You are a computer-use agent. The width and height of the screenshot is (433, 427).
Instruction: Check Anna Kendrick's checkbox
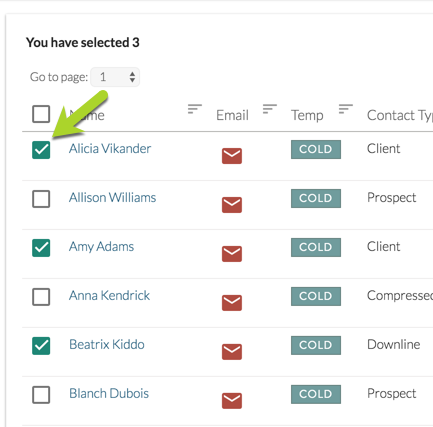click(41, 297)
